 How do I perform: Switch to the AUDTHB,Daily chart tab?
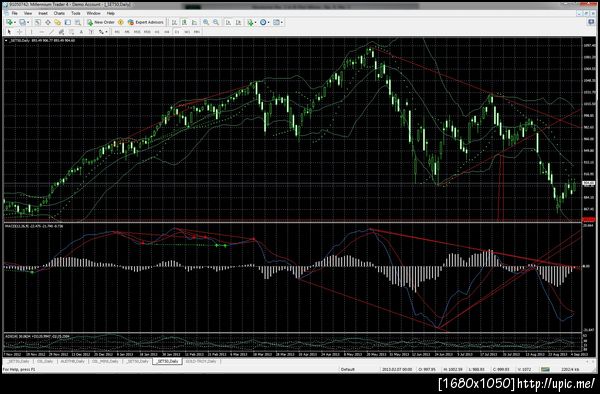[72, 361]
